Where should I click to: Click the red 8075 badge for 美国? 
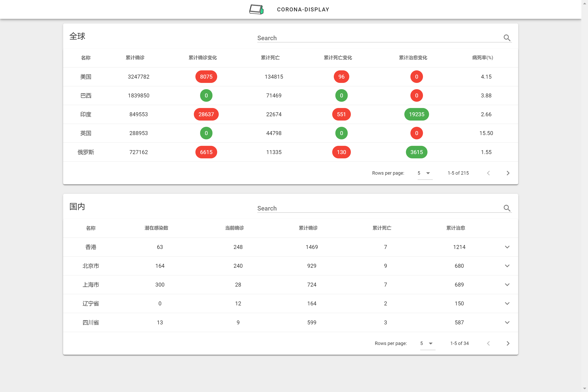(x=206, y=76)
